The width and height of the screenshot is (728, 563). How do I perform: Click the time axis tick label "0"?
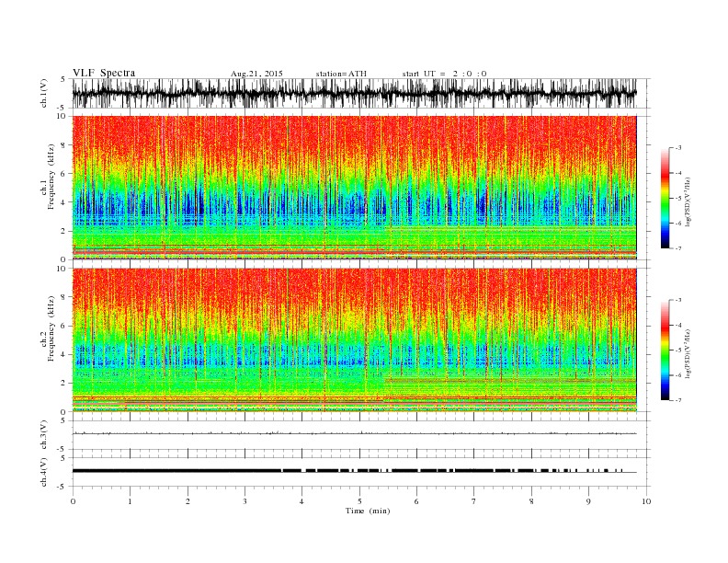pos(73,501)
